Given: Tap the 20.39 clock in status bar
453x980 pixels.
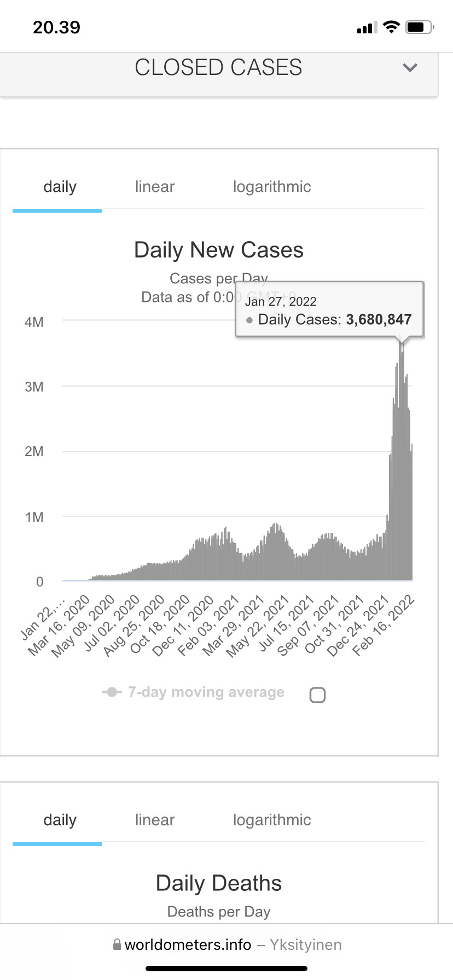Looking at the screenshot, I should pos(56,27).
